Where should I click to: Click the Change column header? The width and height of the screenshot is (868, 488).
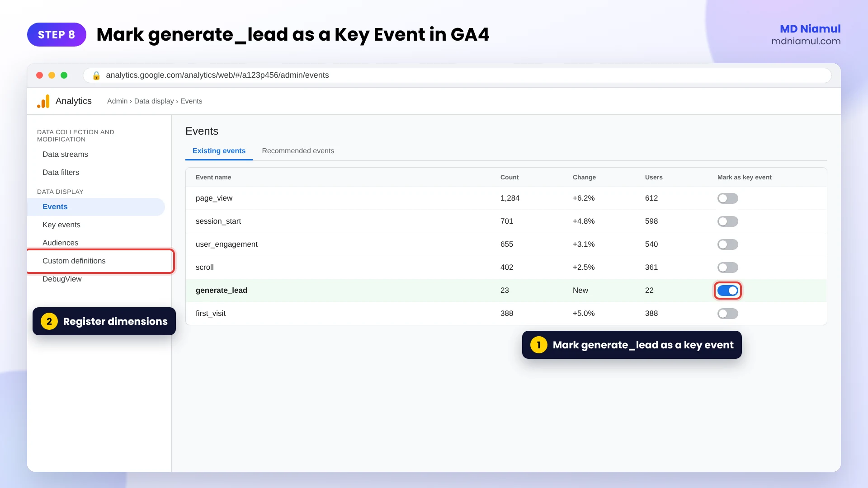584,178
